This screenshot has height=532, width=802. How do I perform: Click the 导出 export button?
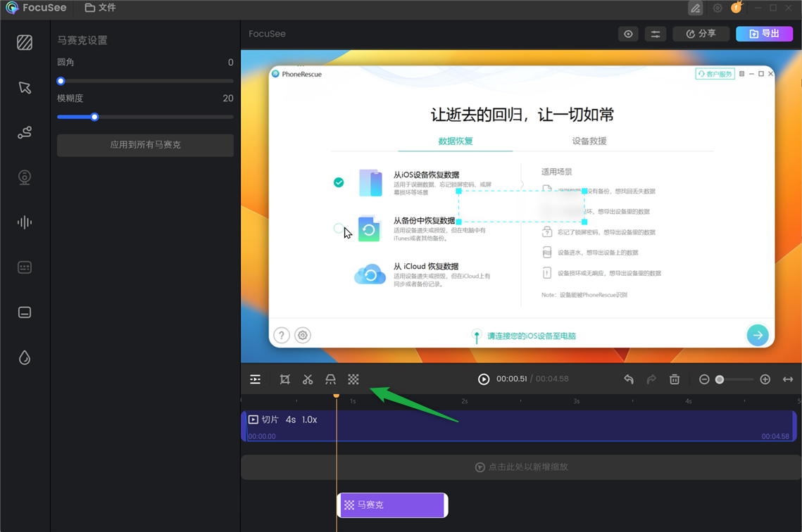click(x=764, y=34)
